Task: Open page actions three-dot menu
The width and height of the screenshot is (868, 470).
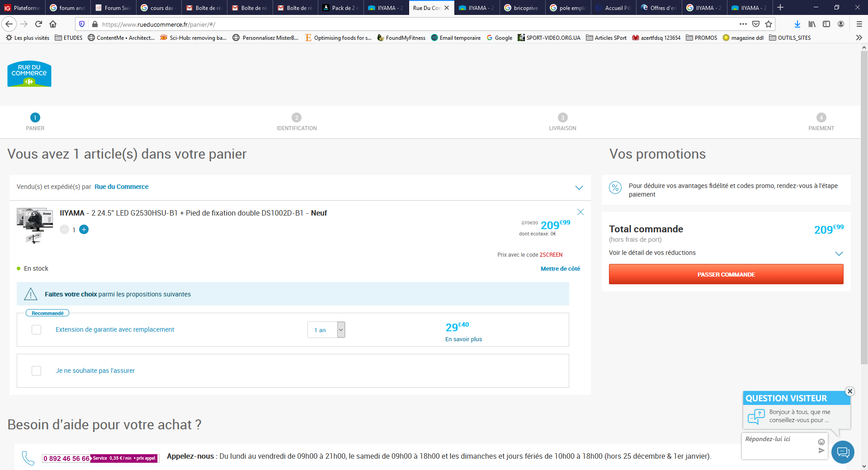Action: (x=743, y=24)
